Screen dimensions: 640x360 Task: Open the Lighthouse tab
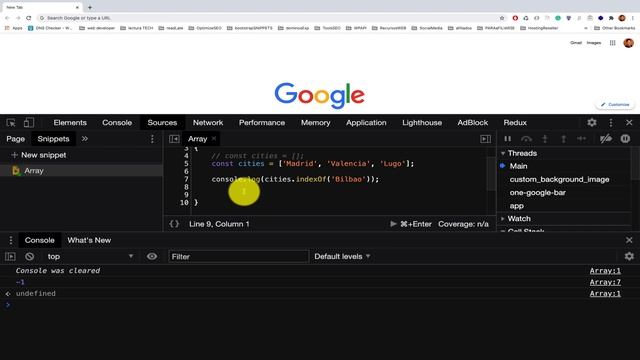(x=422, y=122)
